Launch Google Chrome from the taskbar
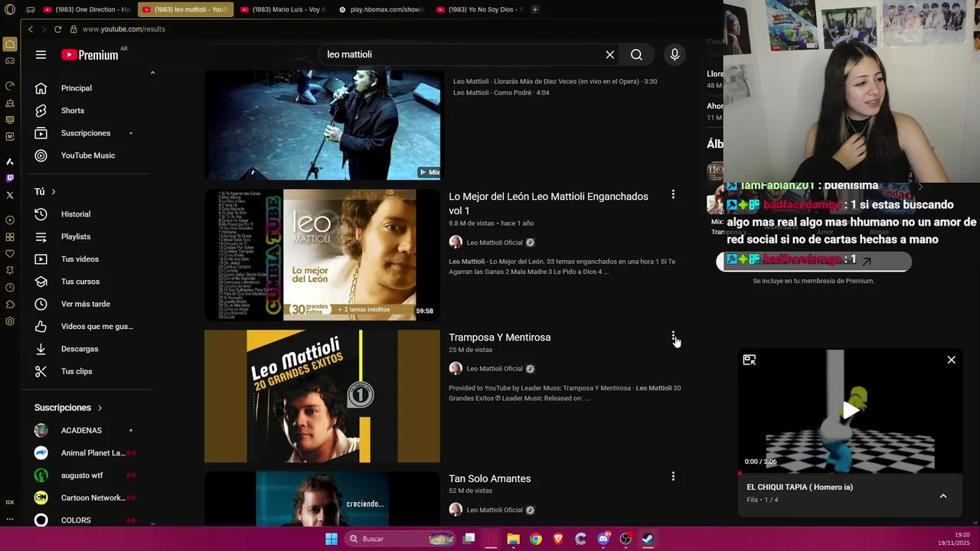Screen dimensions: 980x551 pyautogui.click(x=536, y=539)
